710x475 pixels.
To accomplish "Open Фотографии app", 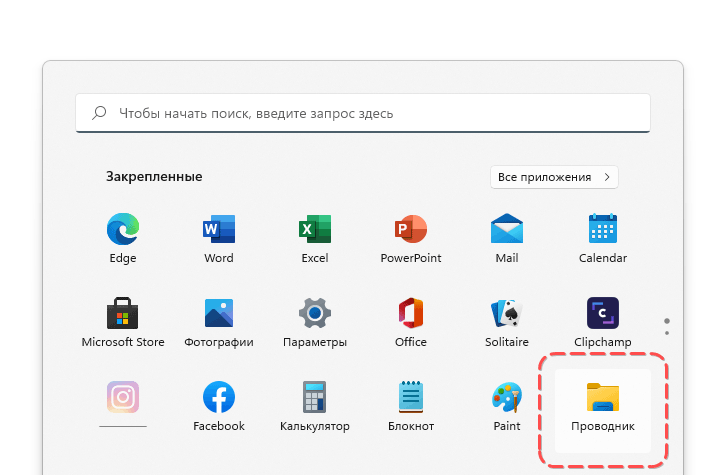I will pos(219,322).
